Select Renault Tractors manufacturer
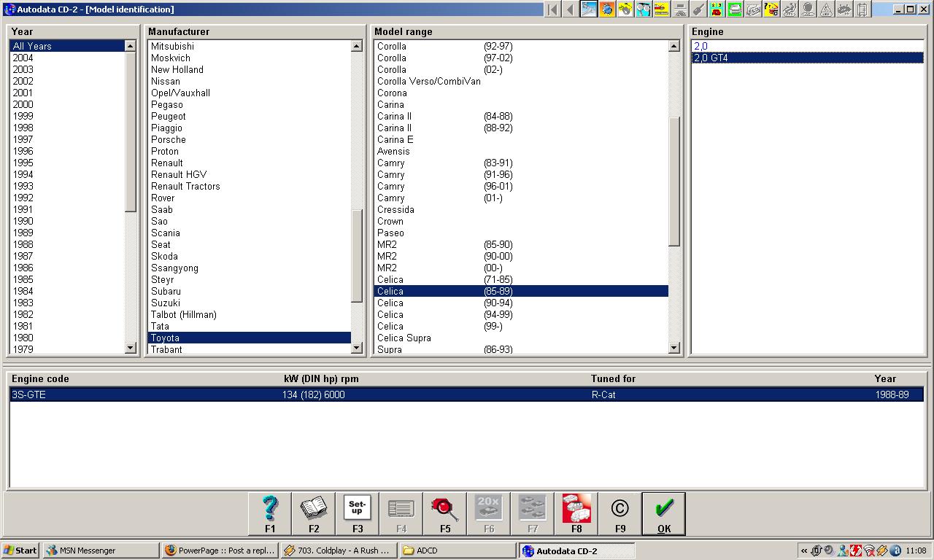934x560 pixels. (250, 186)
